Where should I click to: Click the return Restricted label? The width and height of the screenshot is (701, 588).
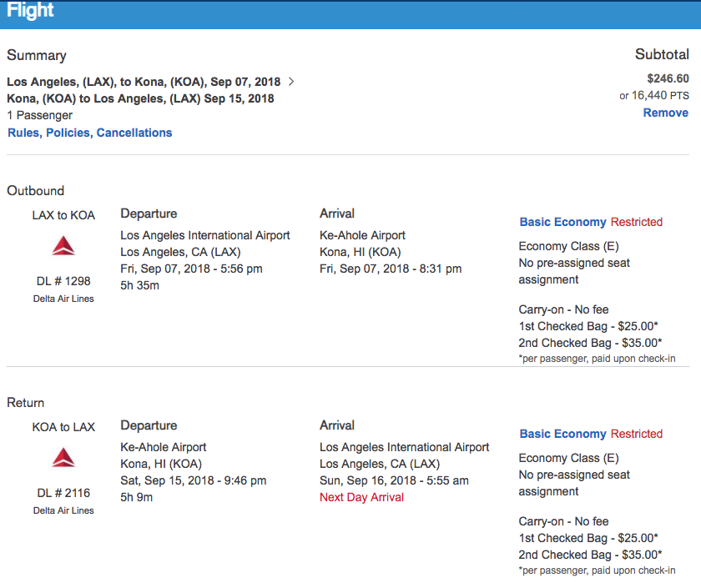pos(636,434)
